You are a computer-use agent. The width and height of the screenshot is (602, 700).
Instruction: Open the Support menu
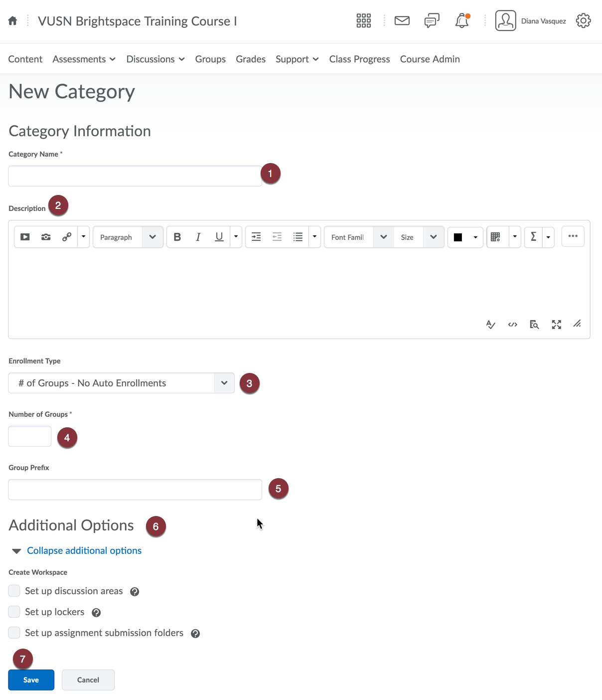[x=297, y=59]
